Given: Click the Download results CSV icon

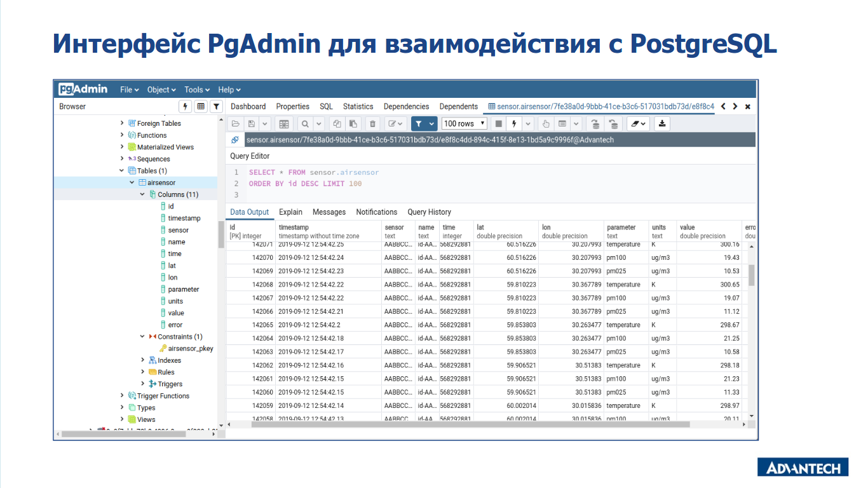Looking at the screenshot, I should 662,123.
